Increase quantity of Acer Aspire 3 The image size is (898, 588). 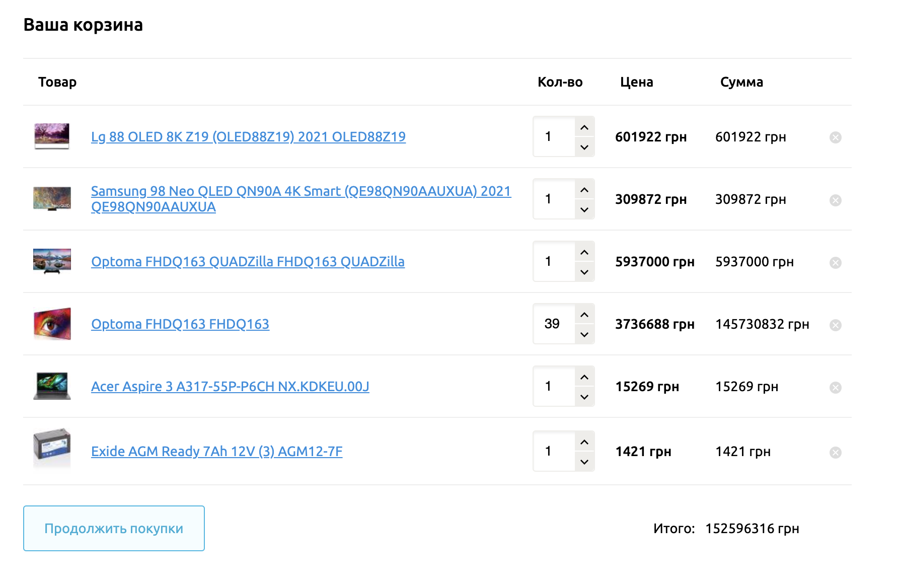(584, 377)
